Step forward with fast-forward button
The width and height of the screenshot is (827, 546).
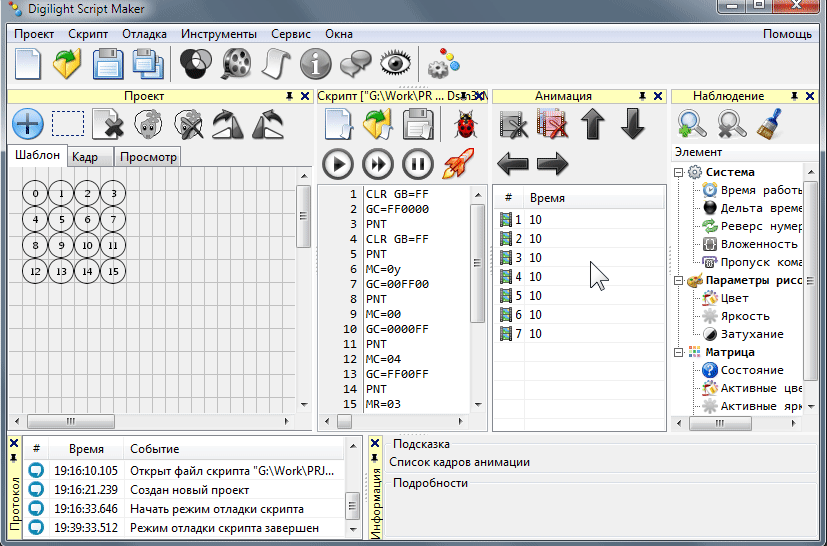pos(378,164)
